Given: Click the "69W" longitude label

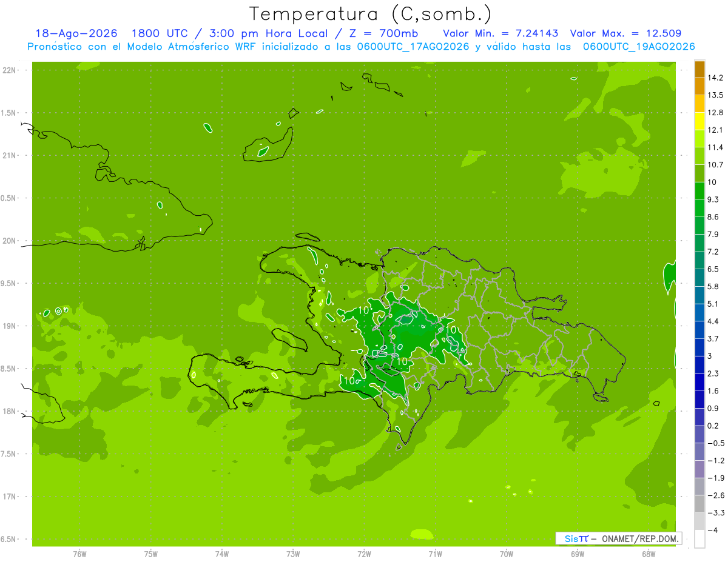Looking at the screenshot, I should (x=578, y=554).
